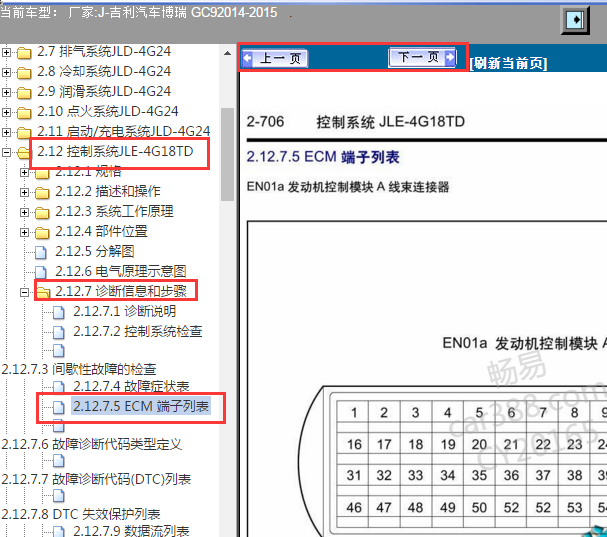The width and height of the screenshot is (607, 537).
Task: Open 2.12.7.5 ECM 端子列表 page
Action: point(141,407)
